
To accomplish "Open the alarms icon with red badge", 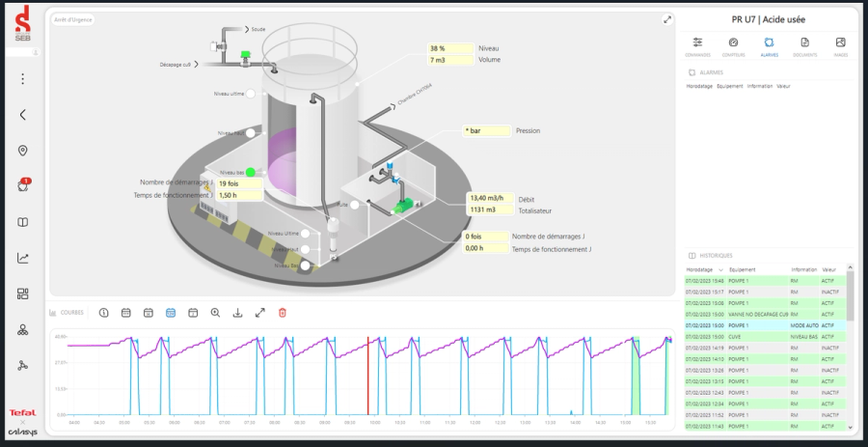I will pyautogui.click(x=23, y=185).
